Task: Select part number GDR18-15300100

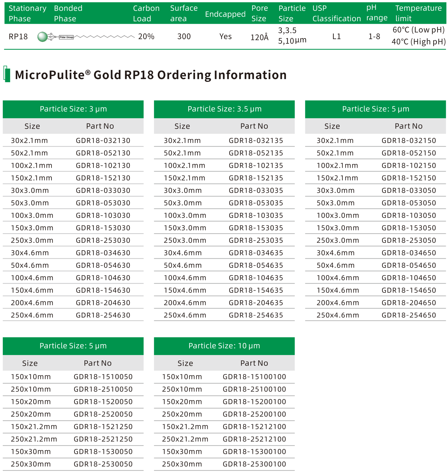Action: point(254,451)
